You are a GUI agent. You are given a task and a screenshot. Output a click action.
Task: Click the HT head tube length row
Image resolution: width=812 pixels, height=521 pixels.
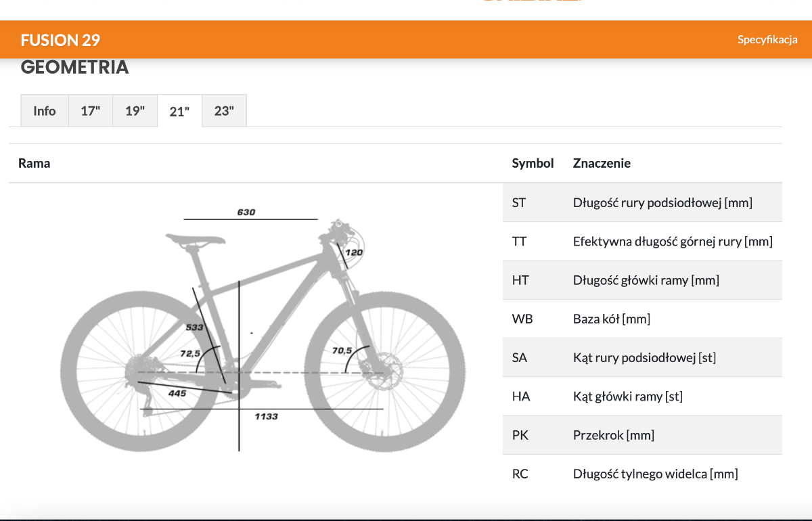click(x=641, y=280)
